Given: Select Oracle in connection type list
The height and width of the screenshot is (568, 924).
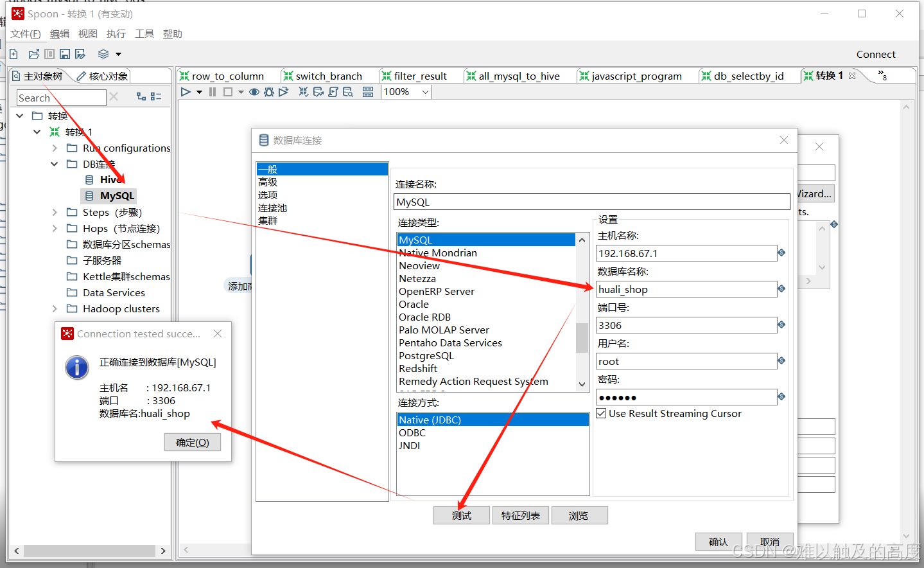Looking at the screenshot, I should pyautogui.click(x=414, y=305).
